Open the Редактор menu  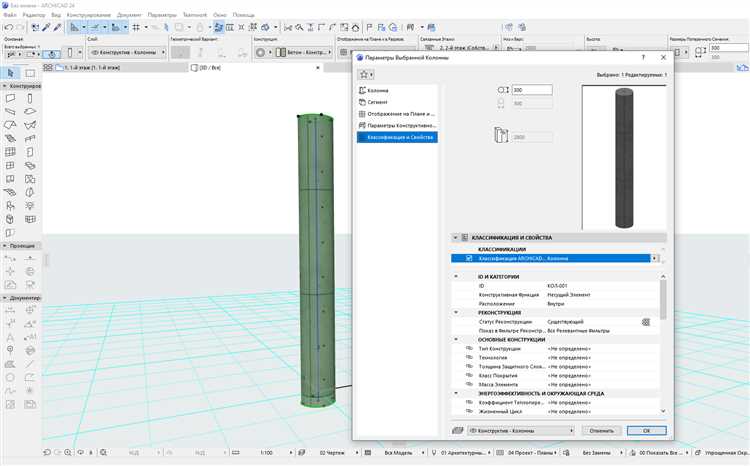34,15
